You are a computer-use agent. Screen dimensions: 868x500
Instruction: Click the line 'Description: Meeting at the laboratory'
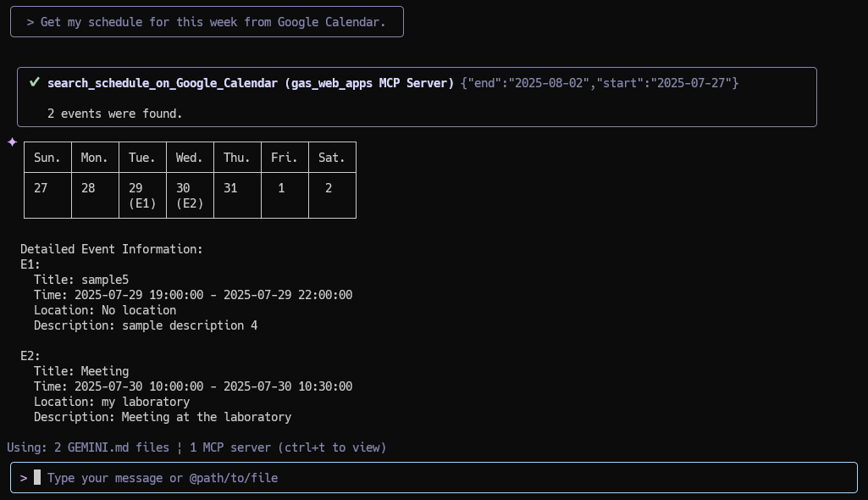(163, 416)
